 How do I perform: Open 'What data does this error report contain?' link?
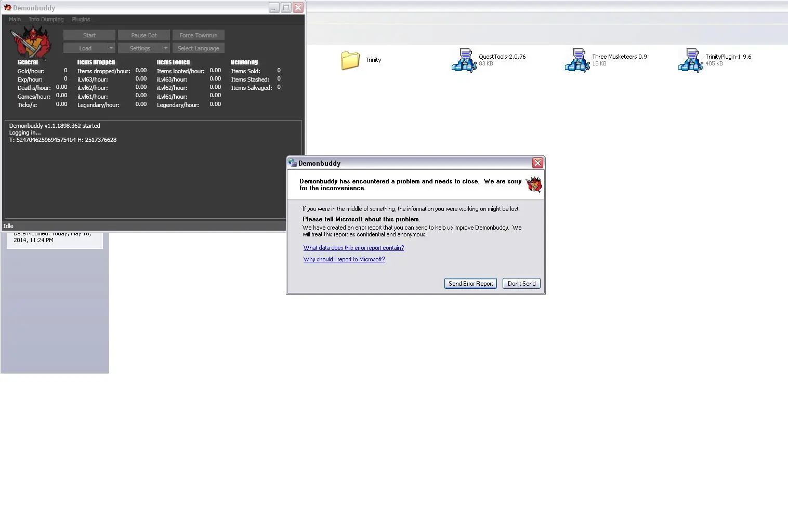click(353, 248)
